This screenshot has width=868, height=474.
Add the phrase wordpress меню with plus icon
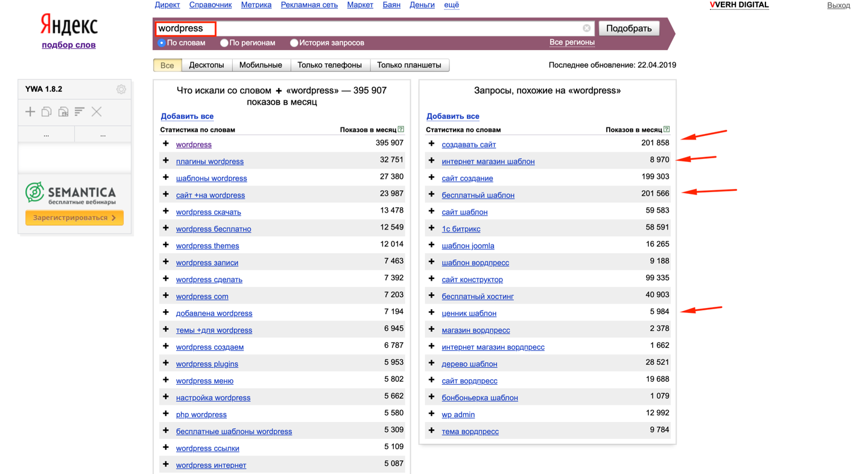point(166,380)
